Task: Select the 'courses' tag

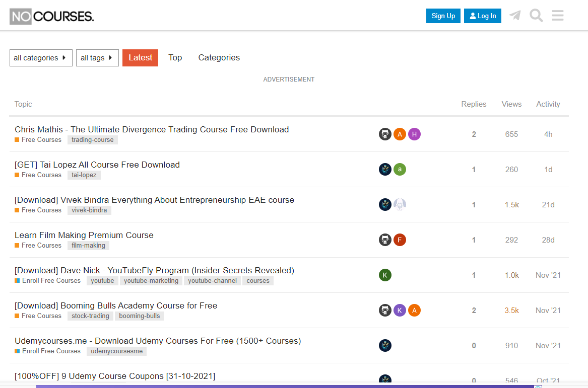Action: pyautogui.click(x=258, y=280)
